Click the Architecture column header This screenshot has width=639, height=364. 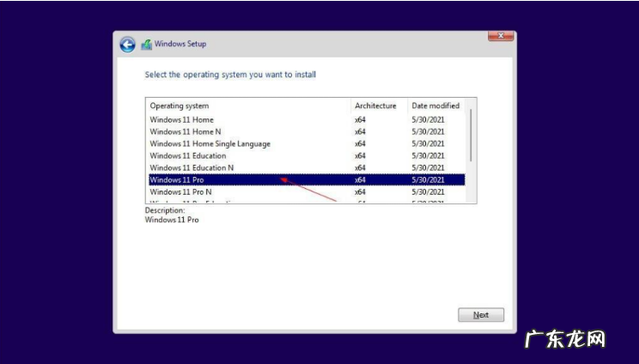pyautogui.click(x=379, y=106)
